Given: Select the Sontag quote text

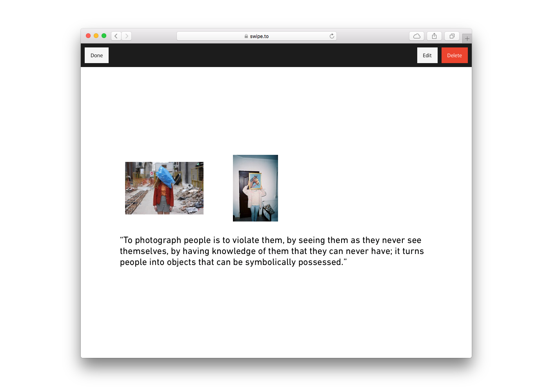Looking at the screenshot, I should coord(271,251).
